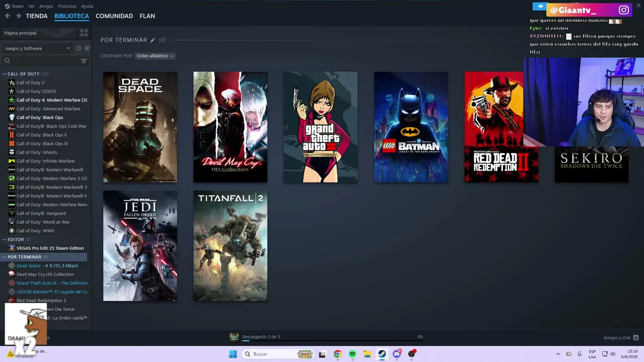
Task: Show recent games with the clock icon
Action: [x=78, y=48]
